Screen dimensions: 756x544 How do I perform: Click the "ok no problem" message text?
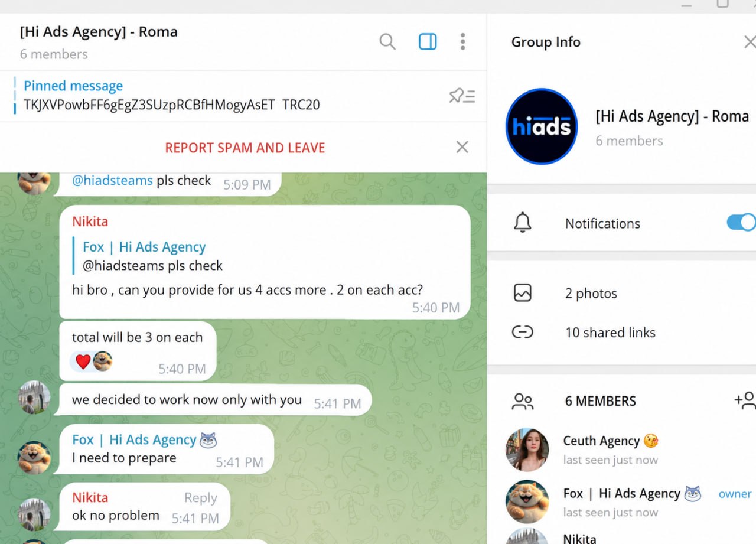click(116, 516)
